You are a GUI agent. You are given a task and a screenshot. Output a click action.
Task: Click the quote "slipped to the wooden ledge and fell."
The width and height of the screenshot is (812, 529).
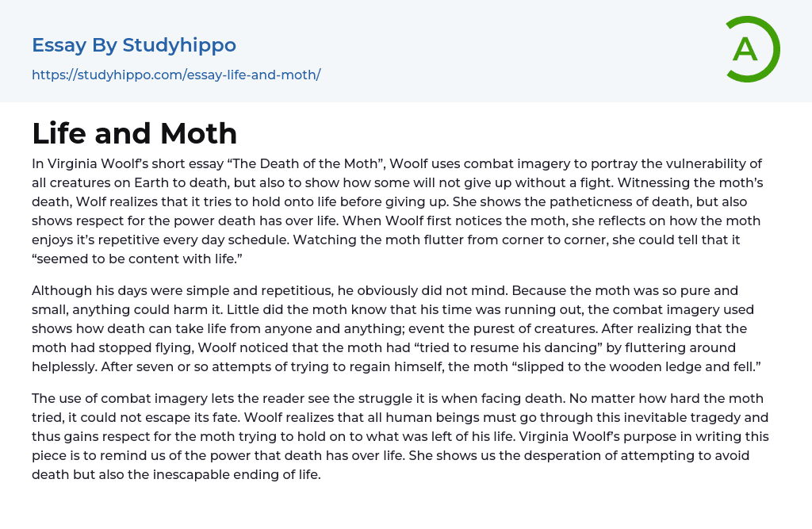[604, 366]
